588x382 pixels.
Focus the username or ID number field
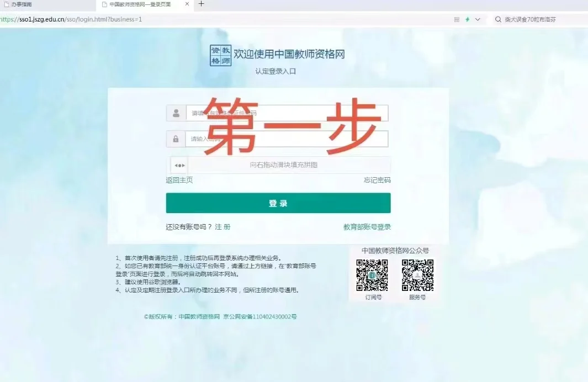click(x=287, y=113)
